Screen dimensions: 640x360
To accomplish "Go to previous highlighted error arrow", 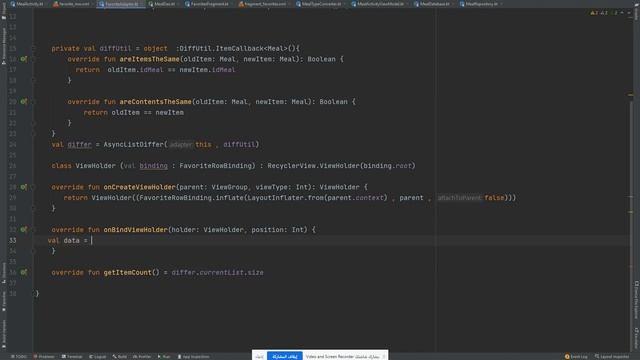I will (x=622, y=13).
